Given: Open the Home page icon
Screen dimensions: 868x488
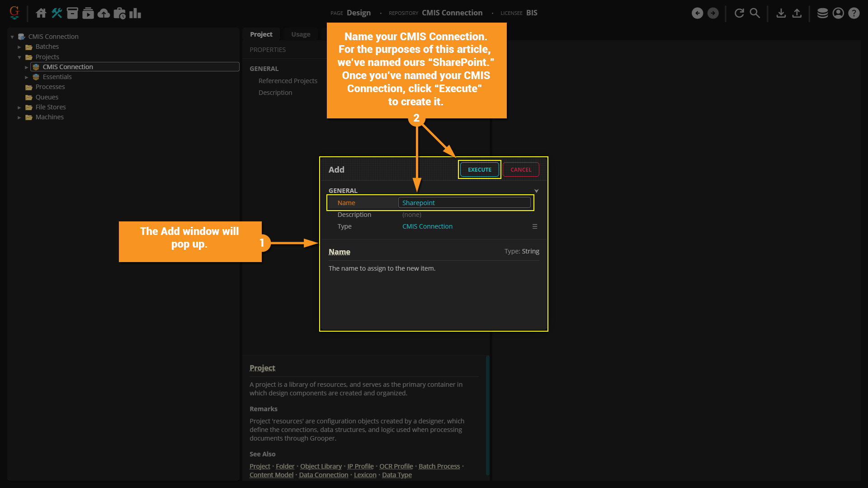Looking at the screenshot, I should (41, 13).
